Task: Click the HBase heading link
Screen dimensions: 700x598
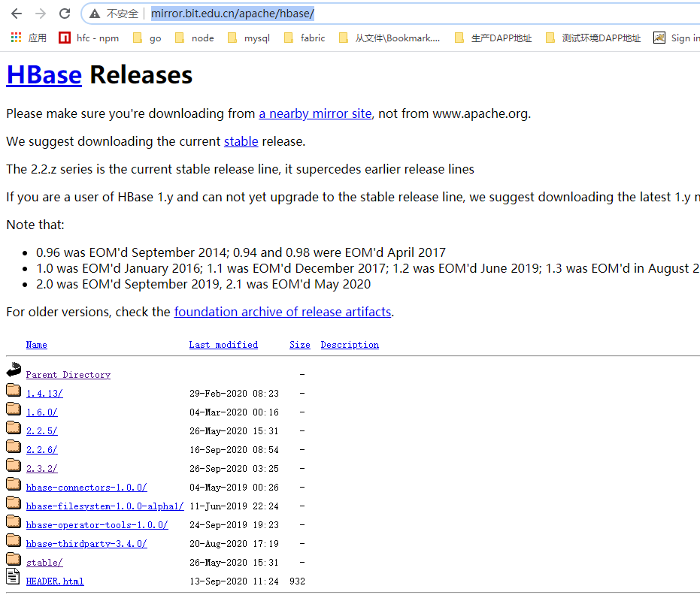Action: point(44,74)
